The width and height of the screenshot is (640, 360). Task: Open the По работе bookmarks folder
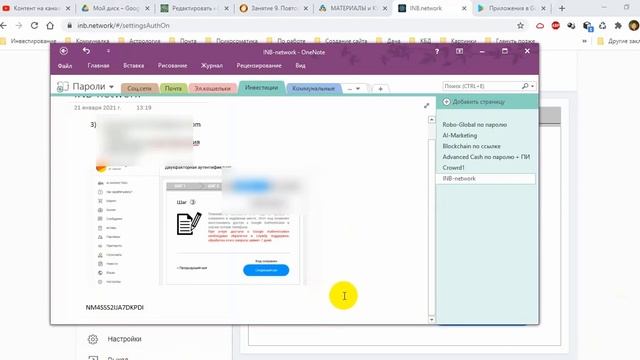click(287, 41)
